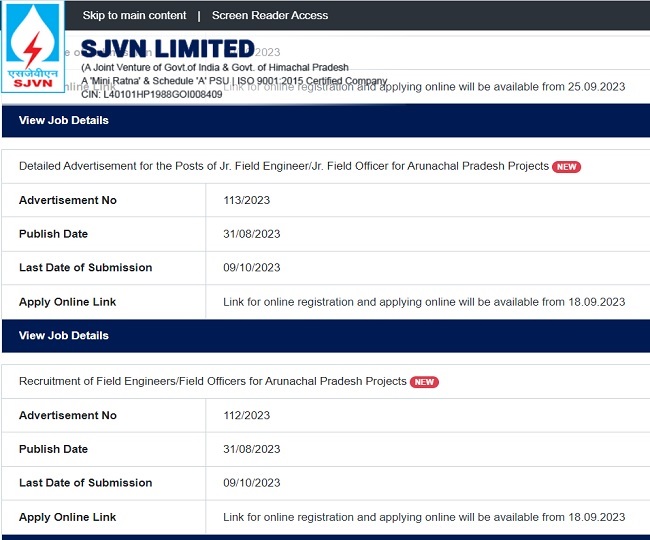
Task: Click Last Date of Submission value under 113/2023
Action: click(251, 267)
